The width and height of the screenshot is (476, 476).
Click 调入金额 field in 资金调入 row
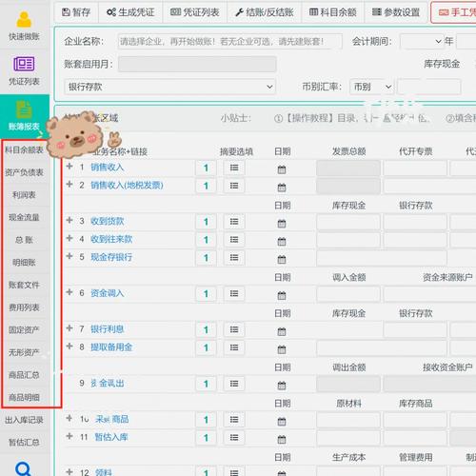click(348, 294)
